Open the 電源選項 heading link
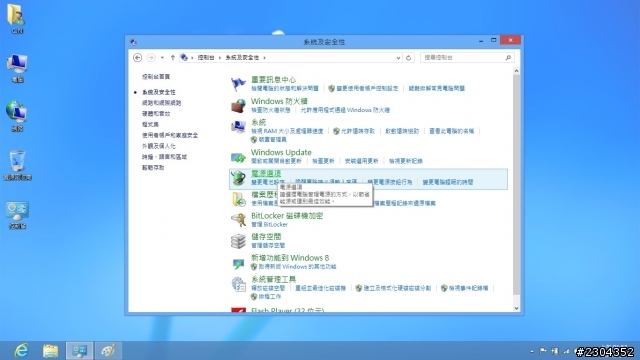Screen dimensions: 640x360 266,173
